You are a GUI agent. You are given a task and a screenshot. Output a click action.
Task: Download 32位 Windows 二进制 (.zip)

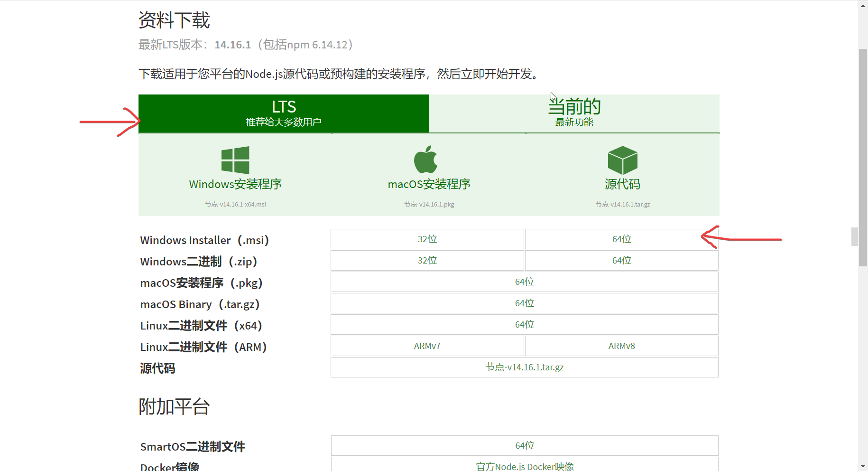pos(427,260)
